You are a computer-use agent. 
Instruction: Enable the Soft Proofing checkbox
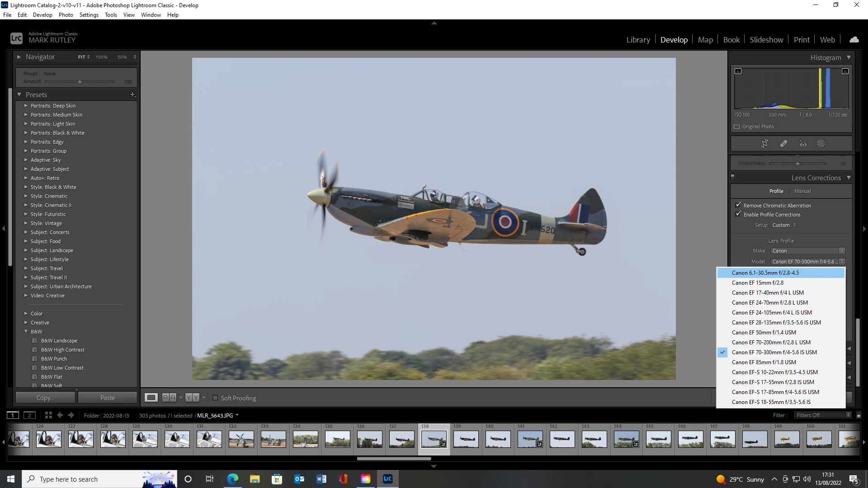[215, 398]
